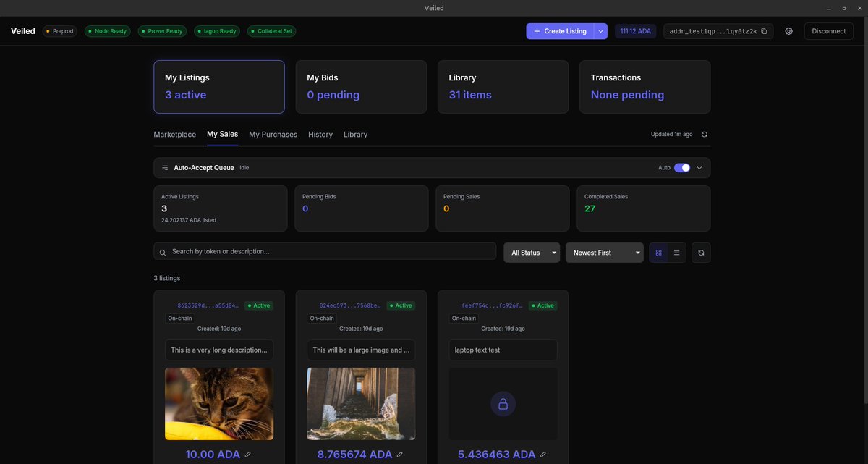
Task: Switch to list view layout
Action: tap(676, 253)
